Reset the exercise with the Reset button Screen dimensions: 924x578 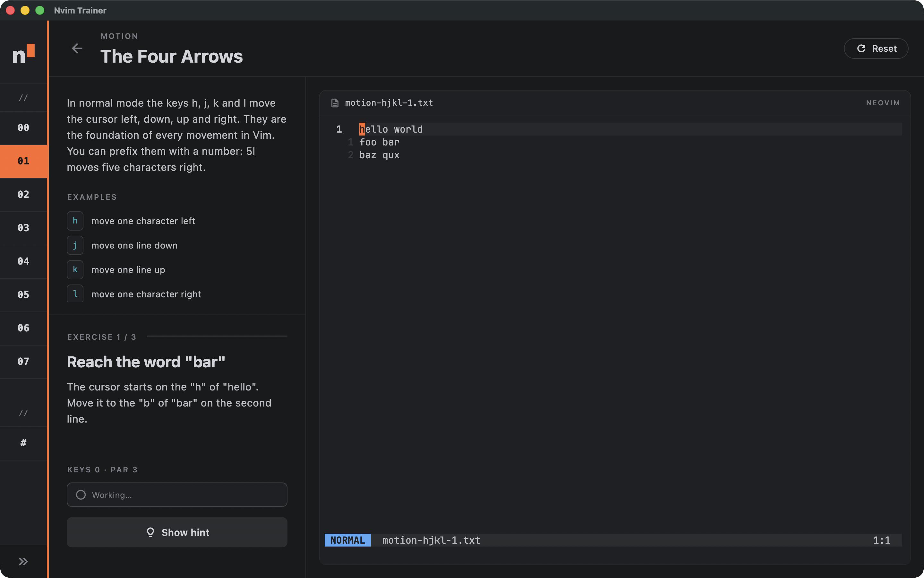876,48
